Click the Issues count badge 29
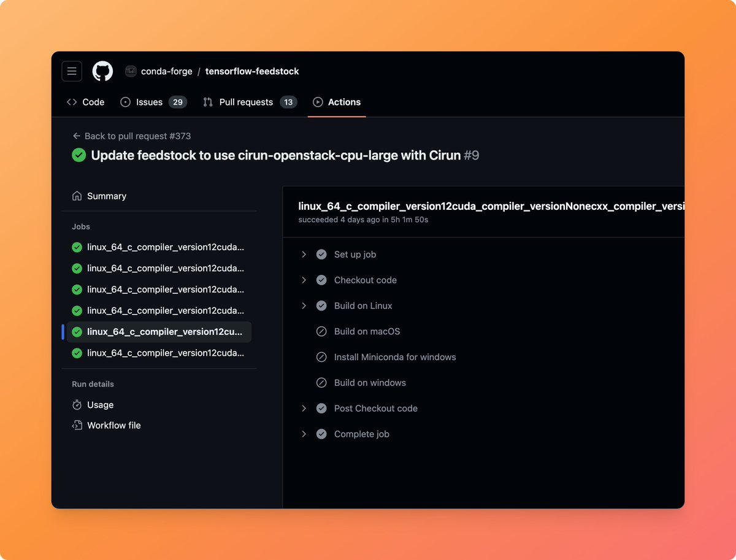The image size is (736, 560). pyautogui.click(x=178, y=102)
